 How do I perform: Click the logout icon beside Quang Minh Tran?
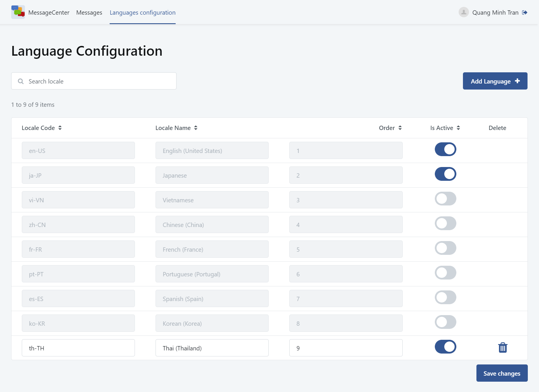pos(525,12)
